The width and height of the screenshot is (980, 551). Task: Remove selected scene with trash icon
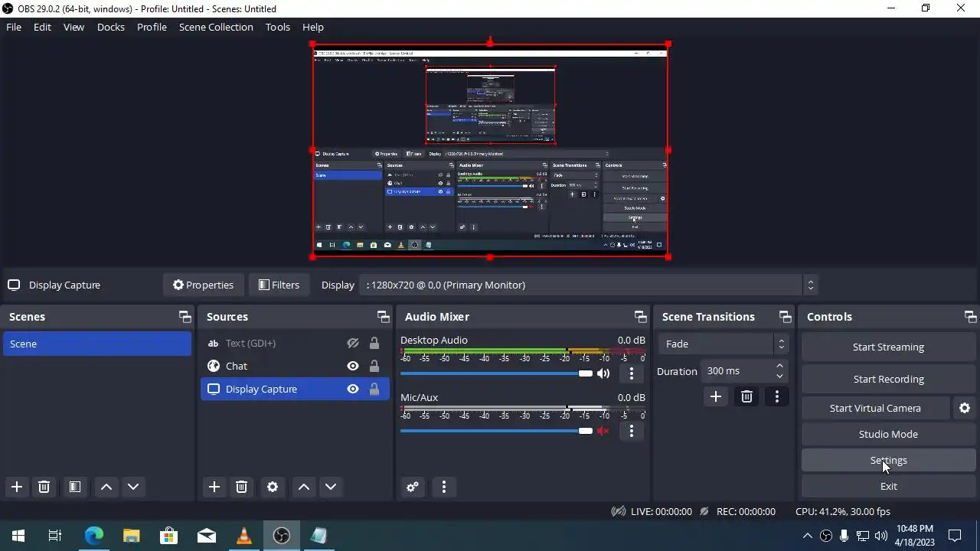pos(44,487)
